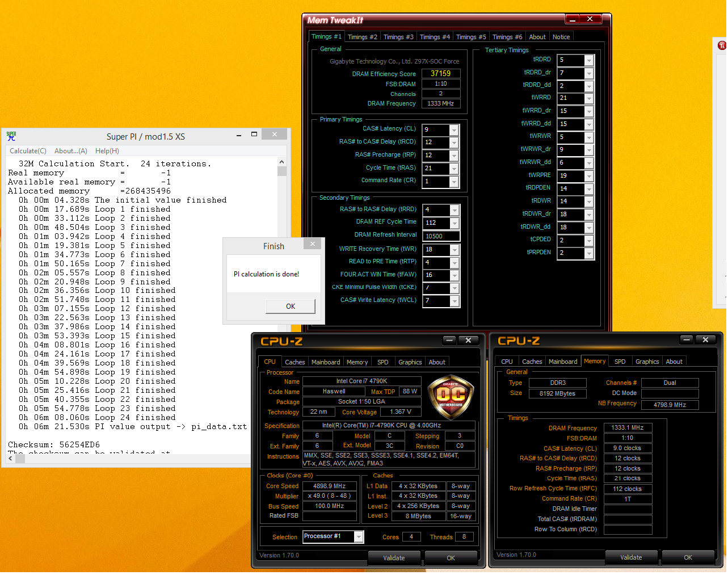
Task: Open the Notice tab in Mem TweakIt
Action: 561,37
